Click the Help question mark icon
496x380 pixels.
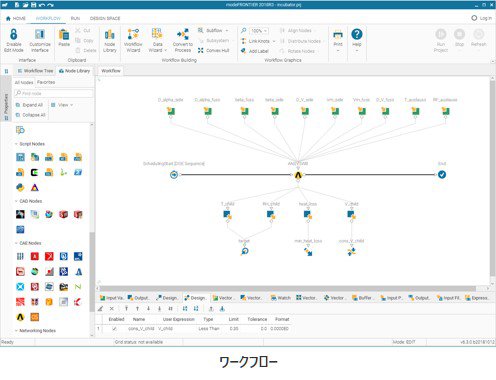[x=357, y=34]
